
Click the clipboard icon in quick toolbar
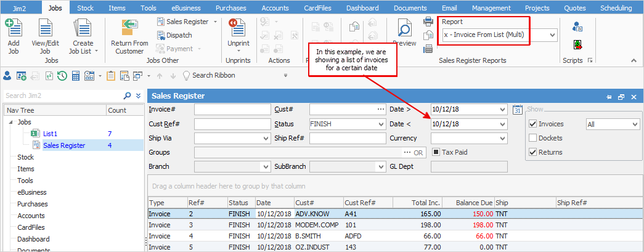(x=110, y=76)
